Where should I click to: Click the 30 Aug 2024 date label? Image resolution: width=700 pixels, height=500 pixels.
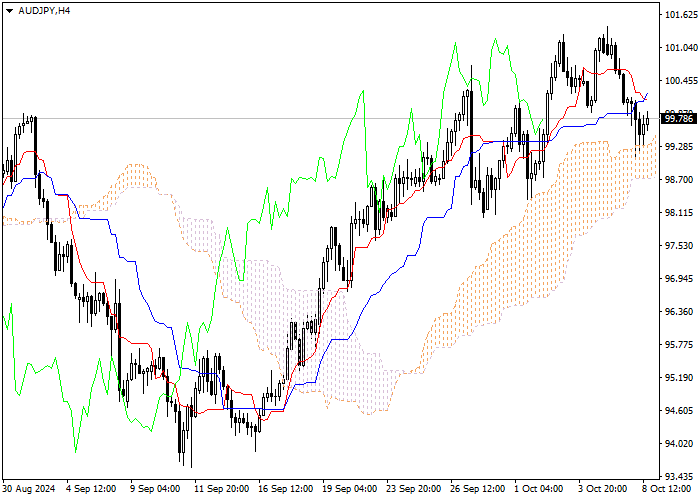click(29, 489)
